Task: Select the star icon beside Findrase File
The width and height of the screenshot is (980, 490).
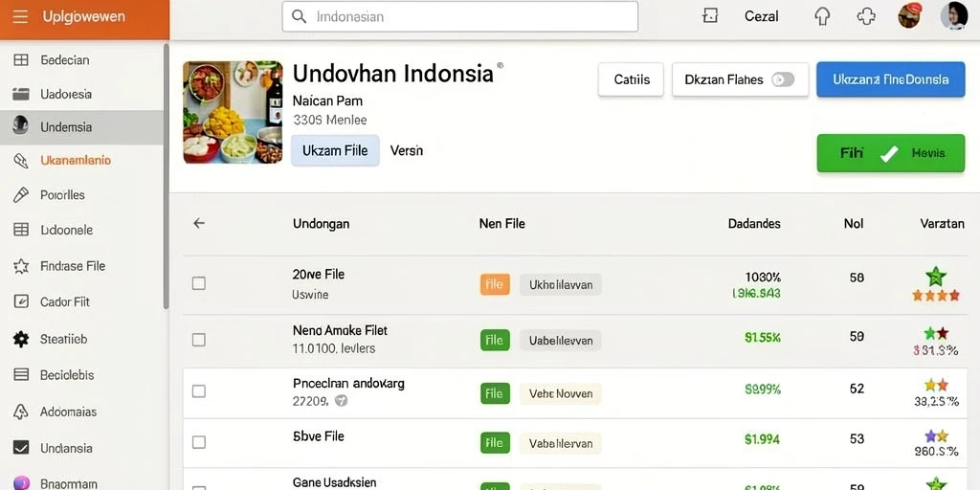Action: (21, 266)
